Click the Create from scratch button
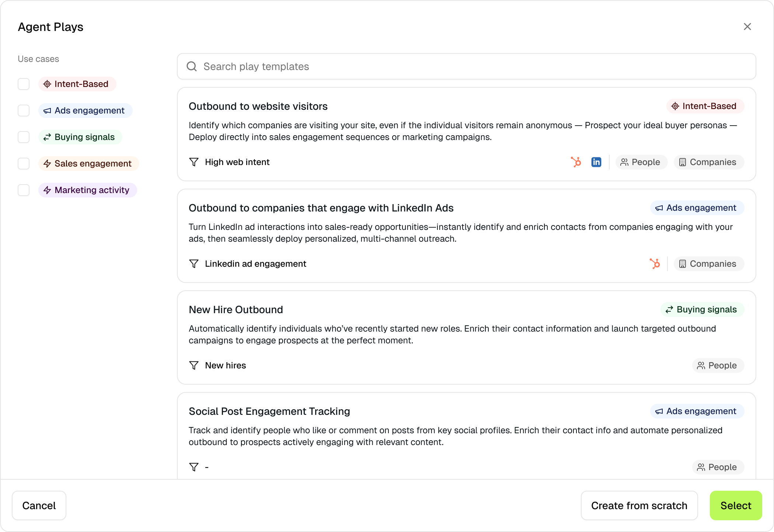Image resolution: width=774 pixels, height=532 pixels. [639, 505]
